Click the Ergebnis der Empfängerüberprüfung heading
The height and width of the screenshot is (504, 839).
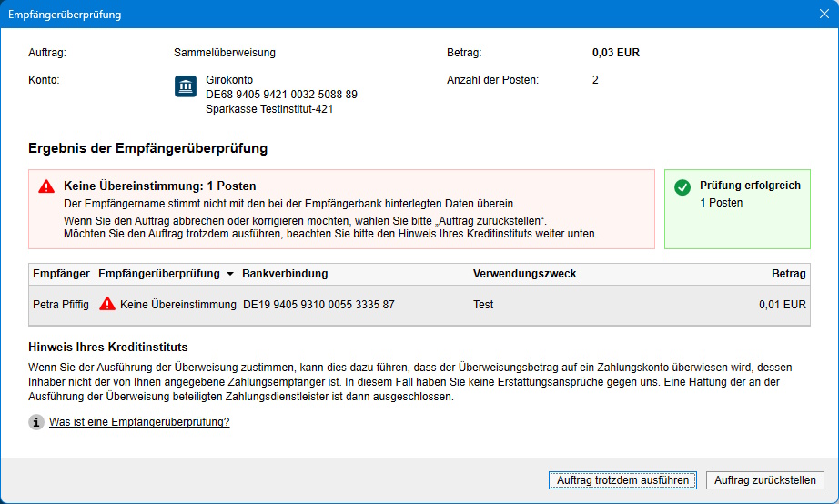[x=147, y=148]
